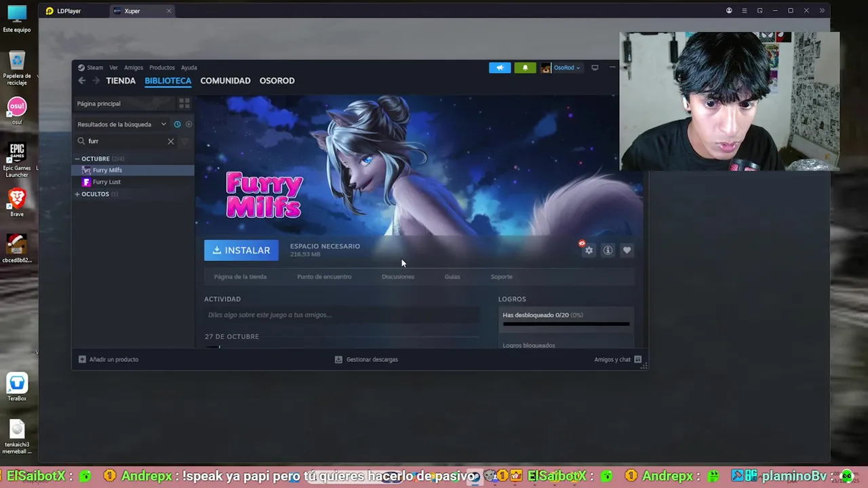Open the game settings gear icon
Screen dimensions: 868x488
click(589, 251)
